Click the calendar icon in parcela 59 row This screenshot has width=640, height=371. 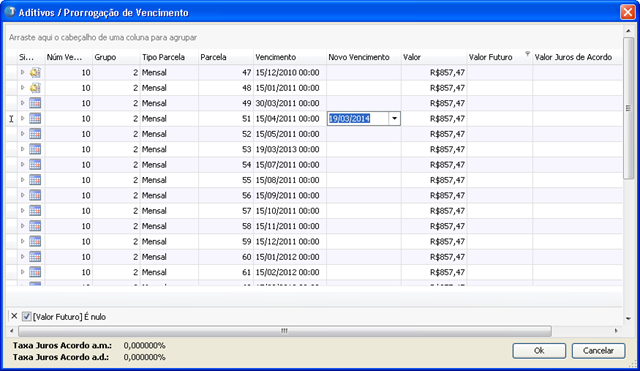35,242
